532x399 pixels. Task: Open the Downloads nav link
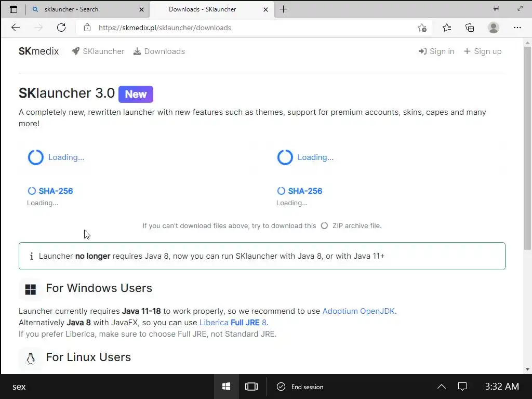(159, 51)
